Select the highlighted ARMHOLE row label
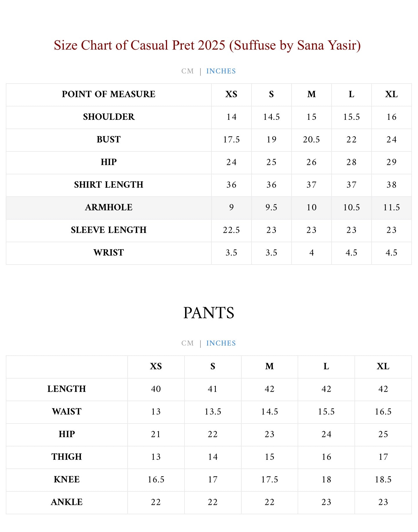The width and height of the screenshot is (418, 532). 108,207
